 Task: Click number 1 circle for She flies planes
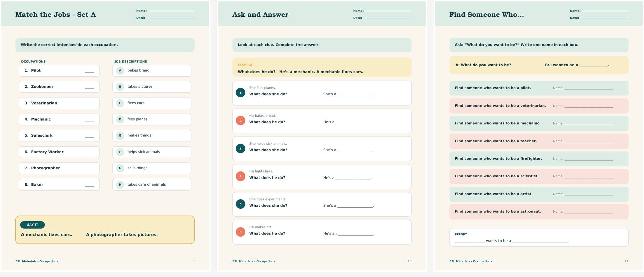[x=240, y=93]
